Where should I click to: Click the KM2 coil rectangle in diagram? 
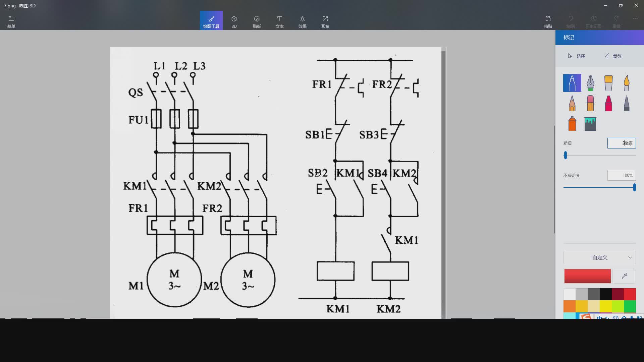[x=390, y=271]
